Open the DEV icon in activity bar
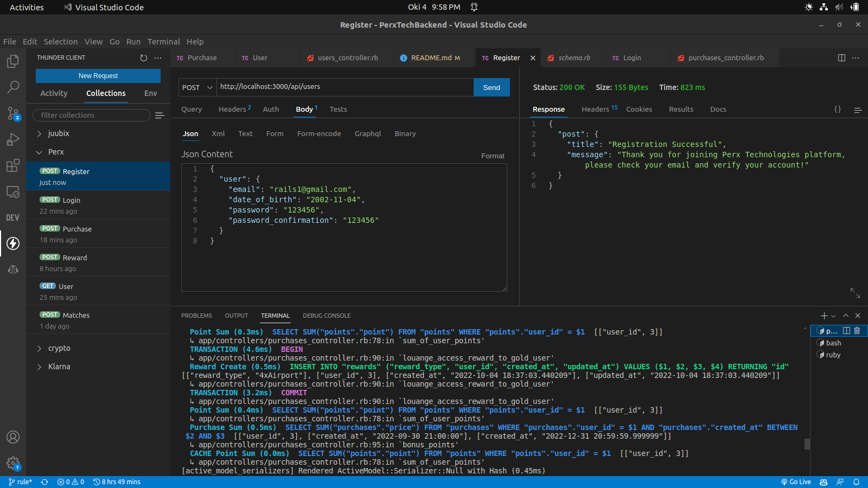 (x=13, y=217)
